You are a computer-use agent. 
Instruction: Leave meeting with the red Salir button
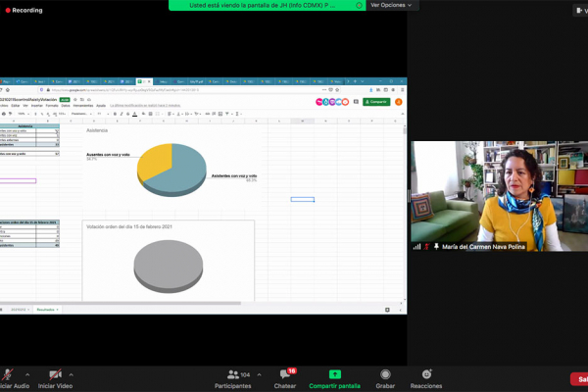tap(579, 379)
